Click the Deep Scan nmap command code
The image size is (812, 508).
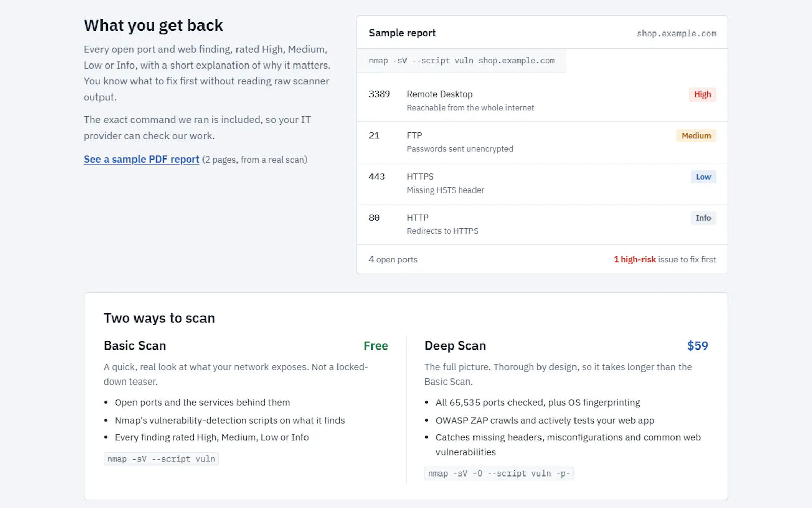[499, 473]
